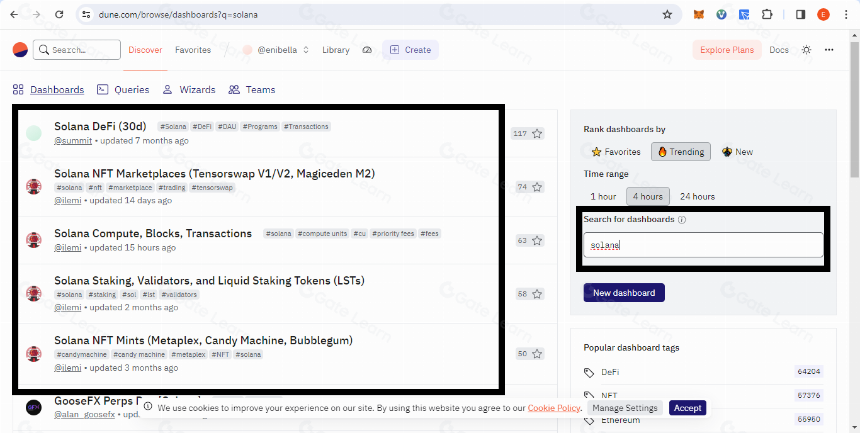Click the #DeFi tag on Solana DeFi
860x433 pixels.
tap(202, 127)
